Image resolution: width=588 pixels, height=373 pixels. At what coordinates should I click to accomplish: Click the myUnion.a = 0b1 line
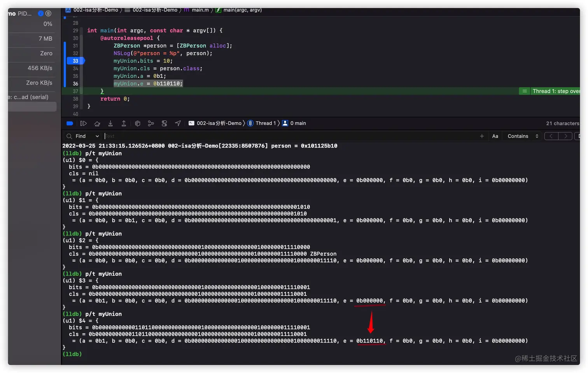[x=140, y=76]
